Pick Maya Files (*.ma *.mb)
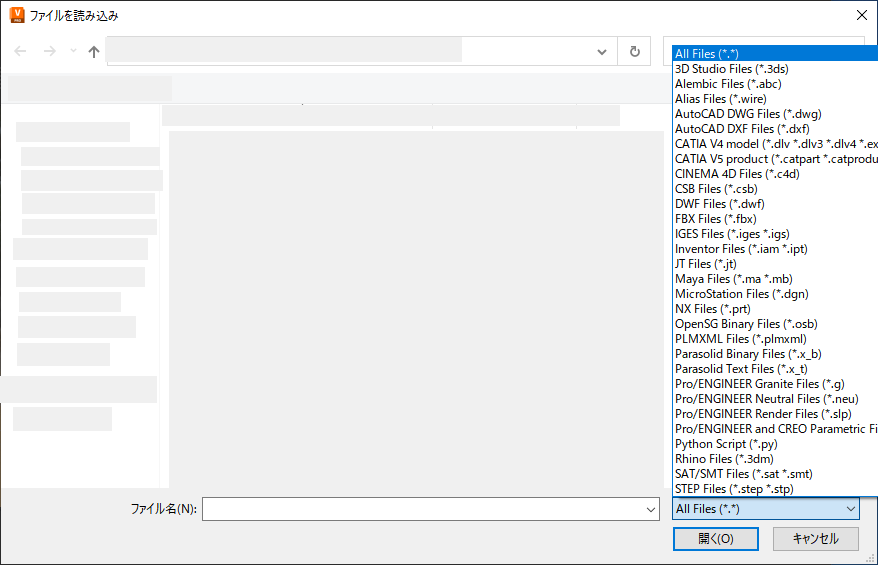The width and height of the screenshot is (878, 565). point(775,279)
